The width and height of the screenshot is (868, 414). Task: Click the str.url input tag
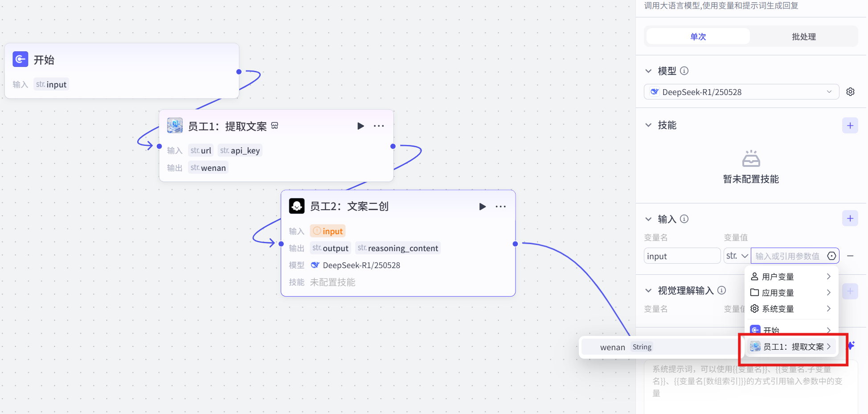coord(201,150)
